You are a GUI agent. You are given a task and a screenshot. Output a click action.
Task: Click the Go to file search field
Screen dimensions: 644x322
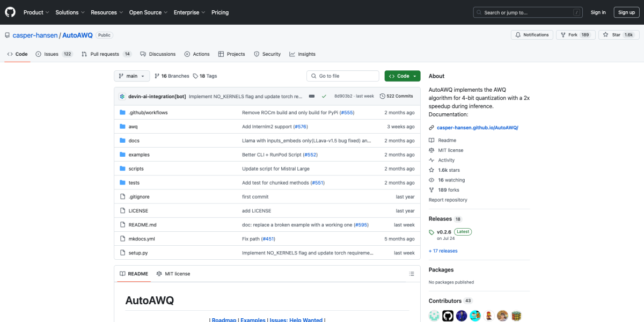tap(342, 76)
